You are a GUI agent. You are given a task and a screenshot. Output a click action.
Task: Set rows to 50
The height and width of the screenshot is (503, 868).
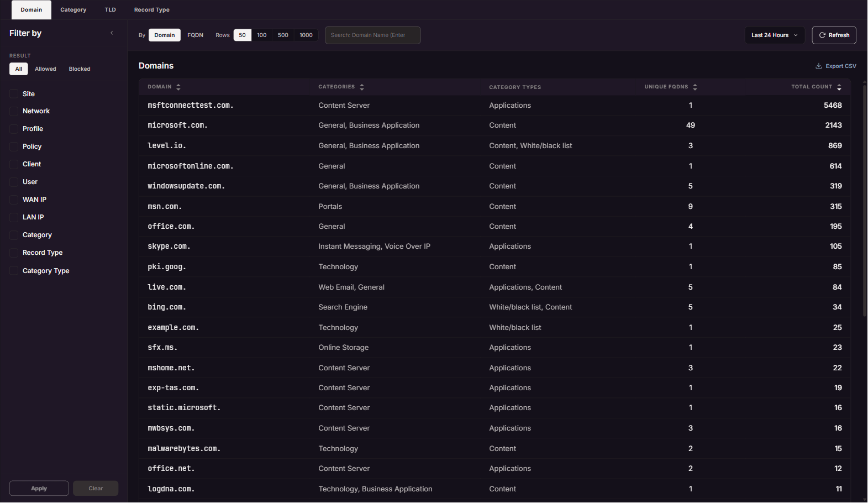coord(243,35)
